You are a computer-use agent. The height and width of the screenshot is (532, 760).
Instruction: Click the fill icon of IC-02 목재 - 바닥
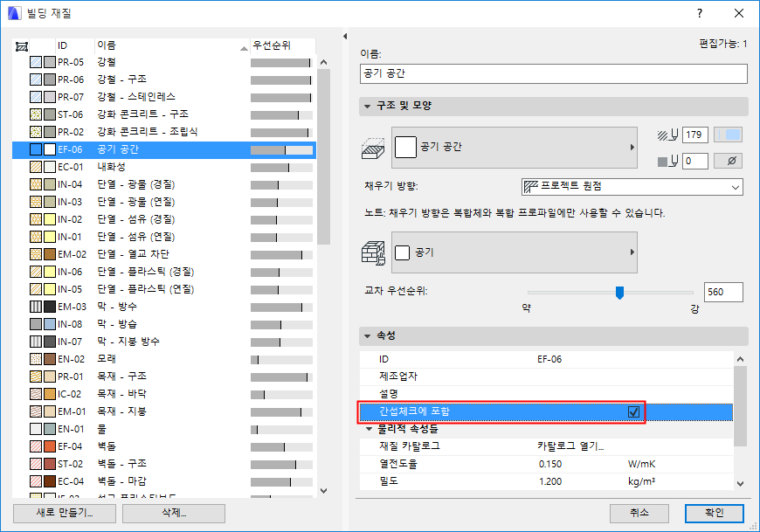point(36,394)
